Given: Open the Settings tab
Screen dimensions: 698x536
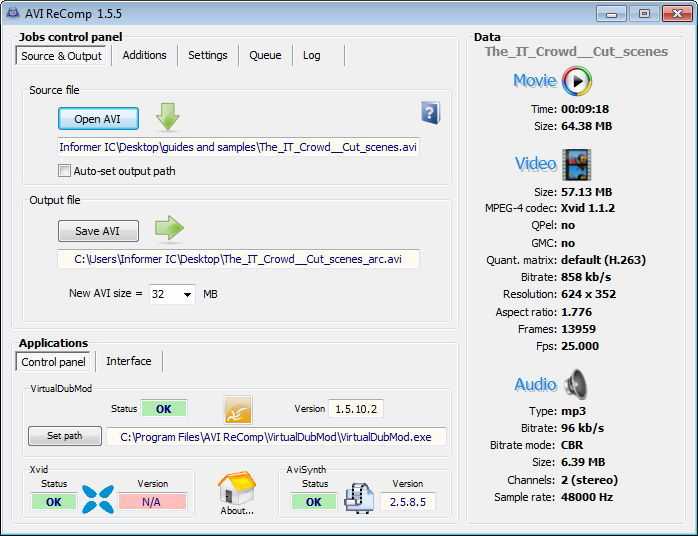Looking at the screenshot, I should [207, 56].
